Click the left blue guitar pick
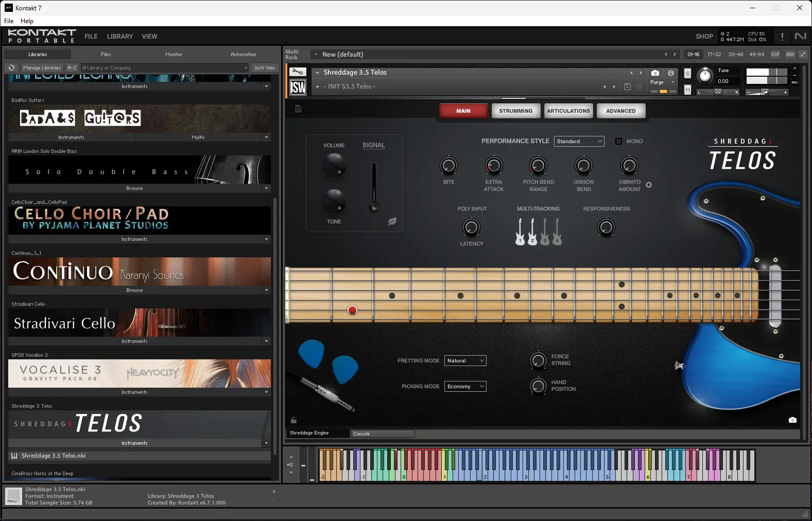The height and width of the screenshot is (521, 812). click(x=312, y=354)
